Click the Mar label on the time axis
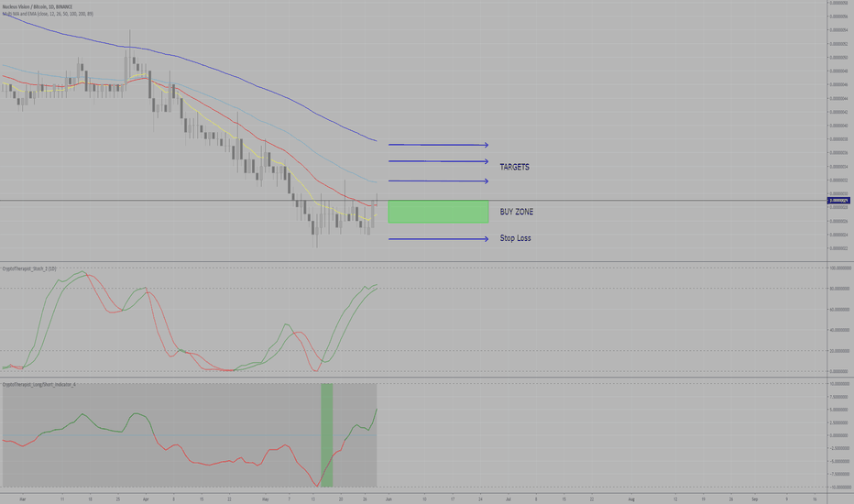 (22, 499)
